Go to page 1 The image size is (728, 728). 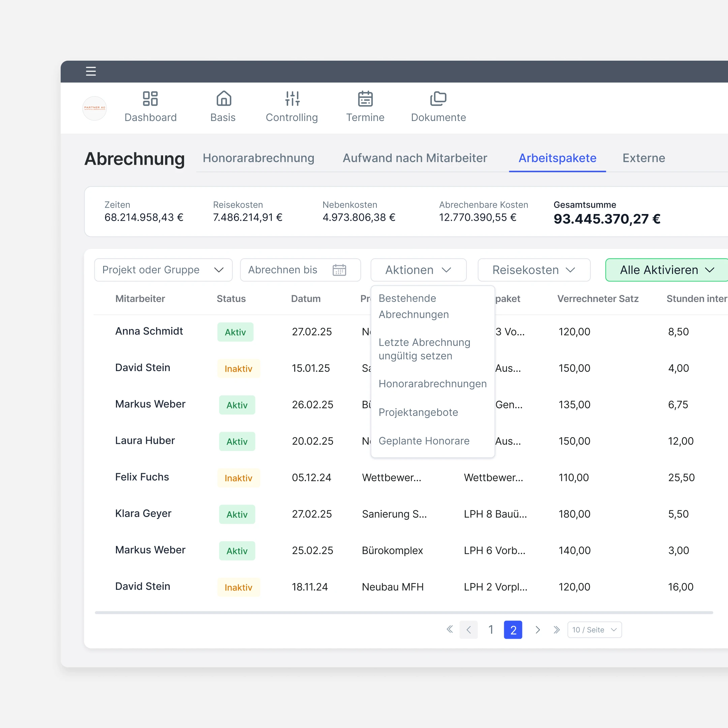pyautogui.click(x=491, y=629)
